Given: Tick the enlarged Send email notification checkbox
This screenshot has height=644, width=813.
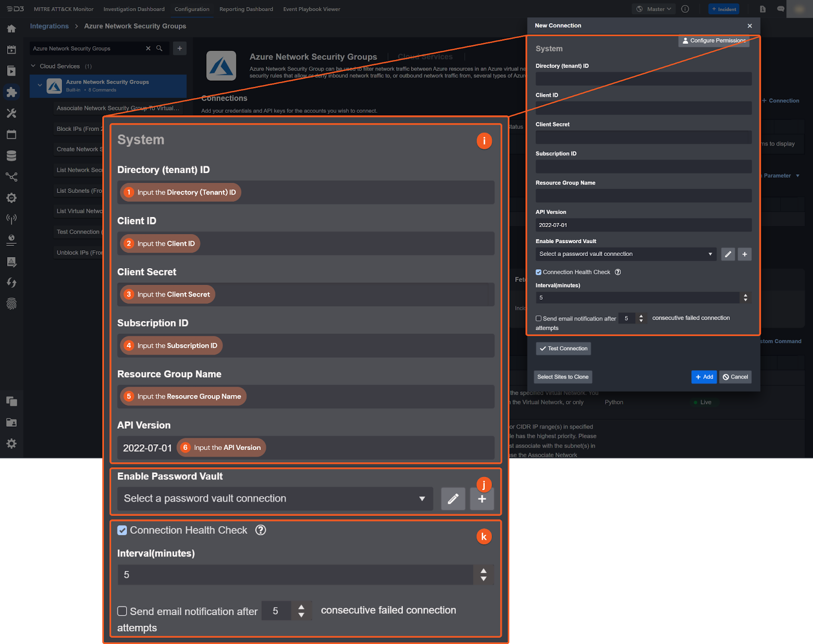Looking at the screenshot, I should 122,611.
